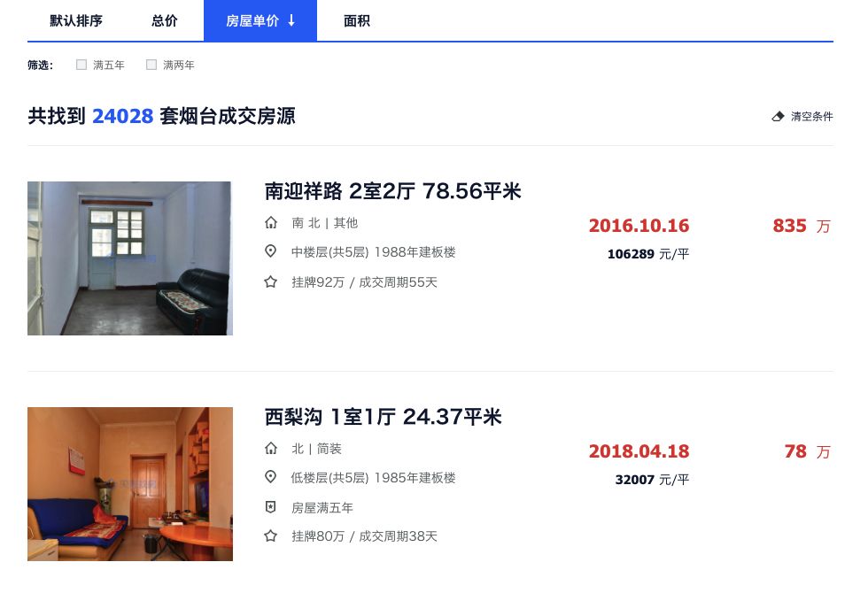Open the 西梨沟 listing photo
The height and width of the screenshot is (593, 868).
click(130, 484)
